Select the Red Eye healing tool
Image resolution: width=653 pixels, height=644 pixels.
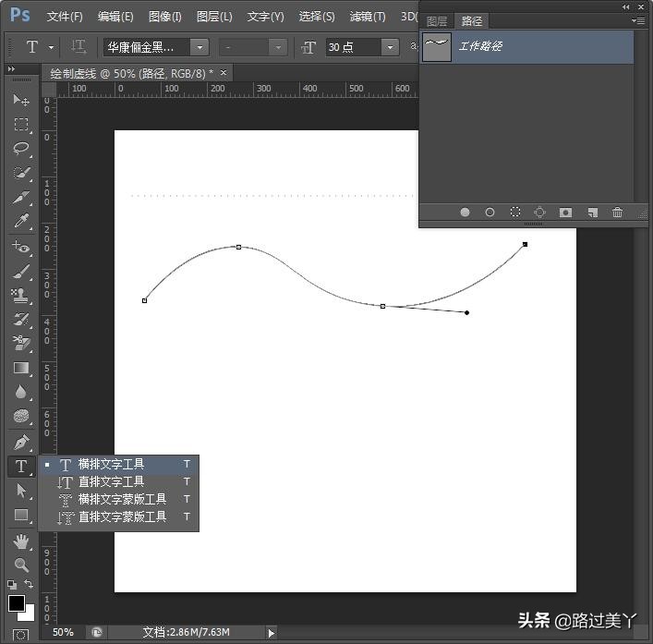pos(21,248)
